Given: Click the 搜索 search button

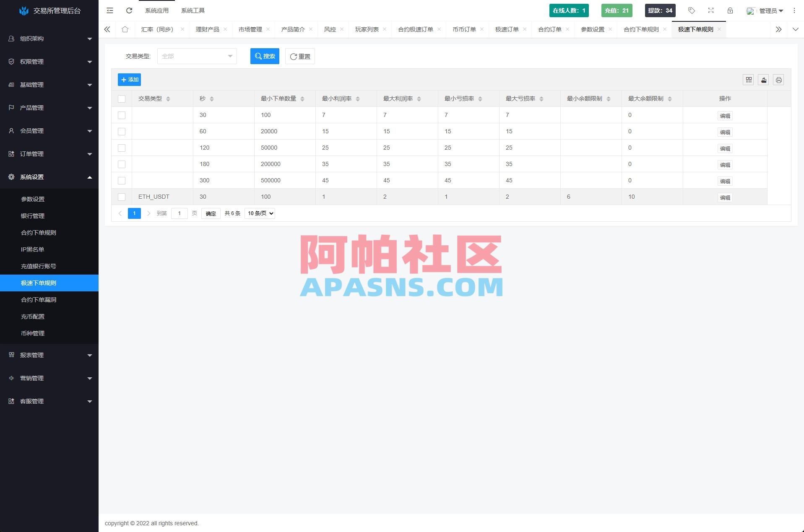Looking at the screenshot, I should [265, 56].
